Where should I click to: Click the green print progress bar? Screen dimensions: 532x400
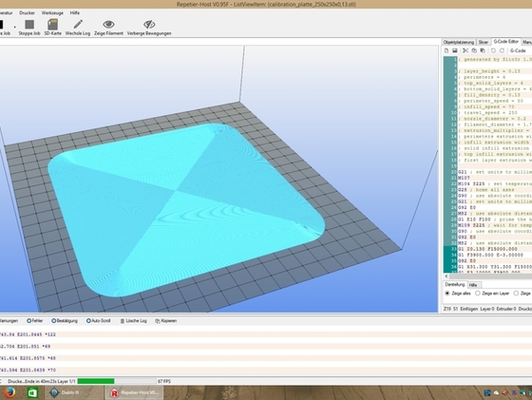pyautogui.click(x=96, y=381)
